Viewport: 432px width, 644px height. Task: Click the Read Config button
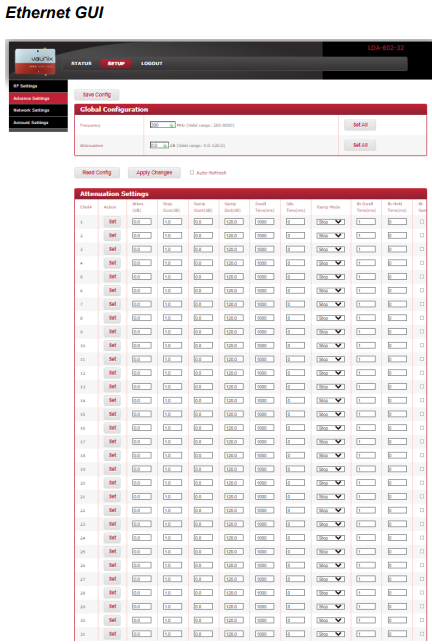pyautogui.click(x=97, y=172)
